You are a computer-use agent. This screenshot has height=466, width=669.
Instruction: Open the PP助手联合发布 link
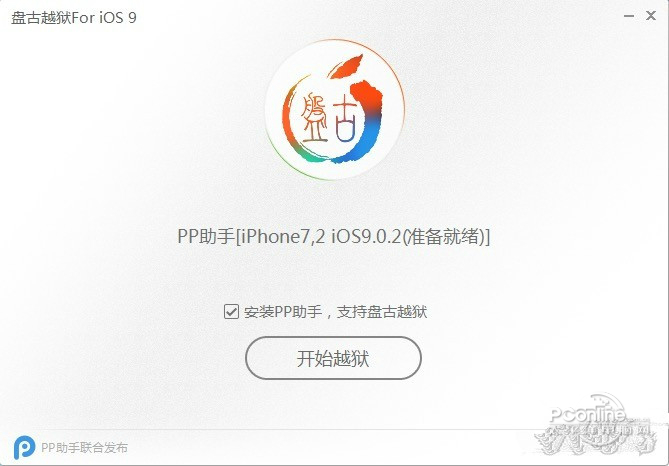(84, 448)
